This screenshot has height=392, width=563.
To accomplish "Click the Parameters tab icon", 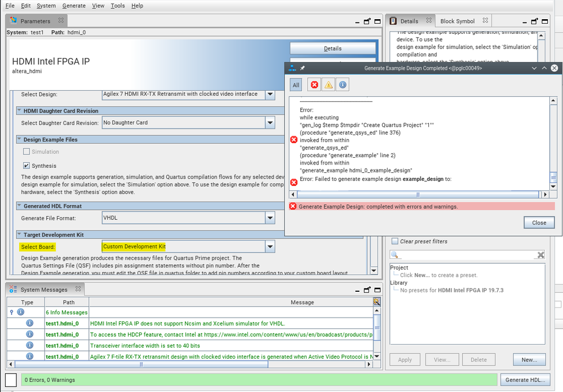I will [x=14, y=20].
